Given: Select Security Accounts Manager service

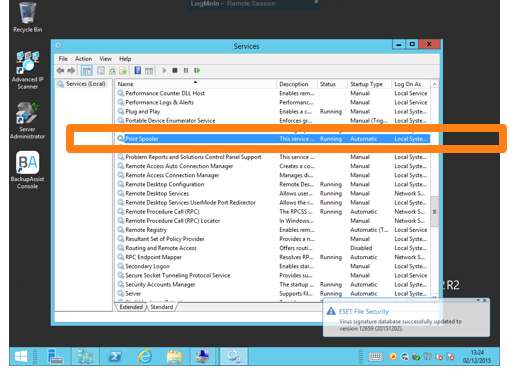Looking at the screenshot, I should coord(273,285).
